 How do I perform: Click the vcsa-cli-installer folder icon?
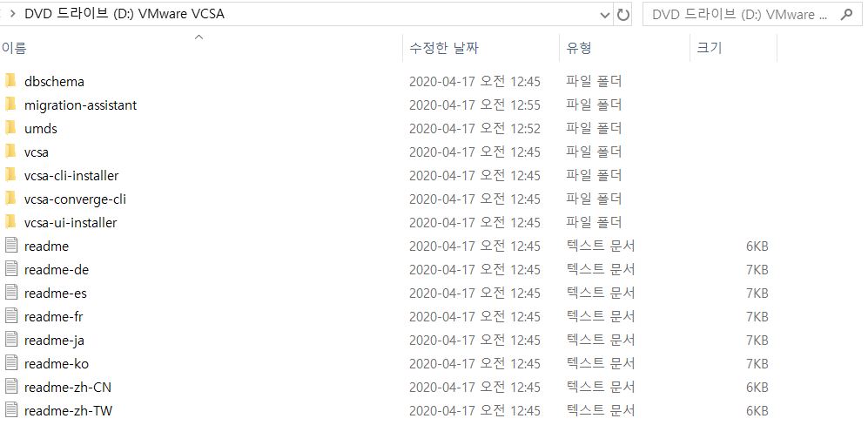pos(10,176)
